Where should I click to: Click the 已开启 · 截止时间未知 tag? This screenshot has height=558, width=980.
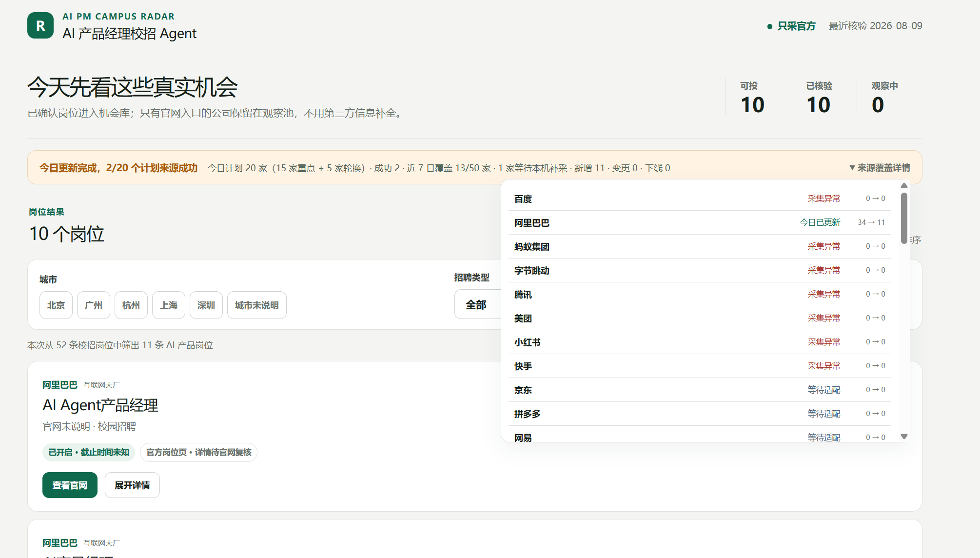point(89,453)
